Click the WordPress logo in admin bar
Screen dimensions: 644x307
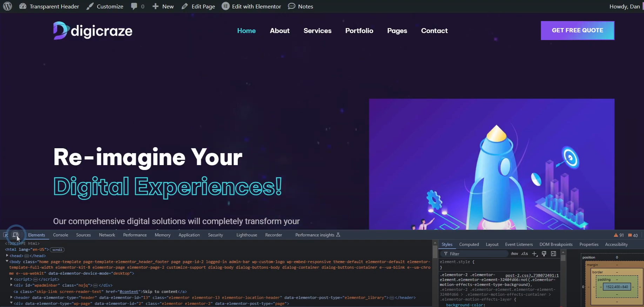tap(7, 6)
